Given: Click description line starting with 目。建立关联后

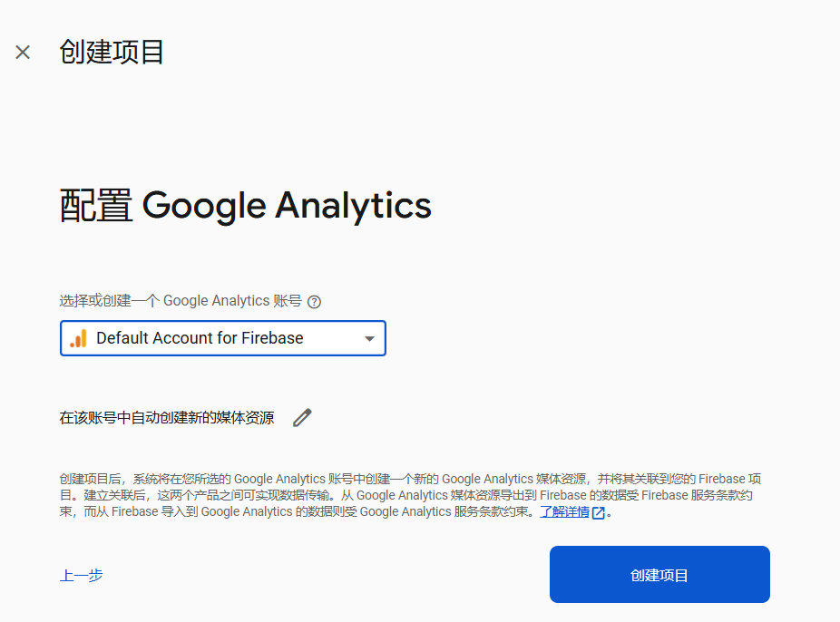Looking at the screenshot, I should click(x=406, y=496).
